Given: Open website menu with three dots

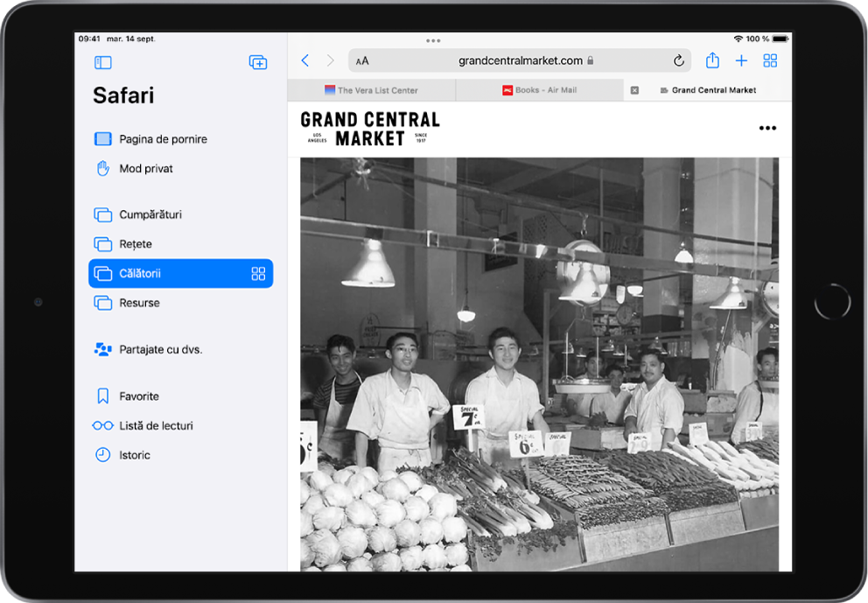Looking at the screenshot, I should click(x=767, y=128).
